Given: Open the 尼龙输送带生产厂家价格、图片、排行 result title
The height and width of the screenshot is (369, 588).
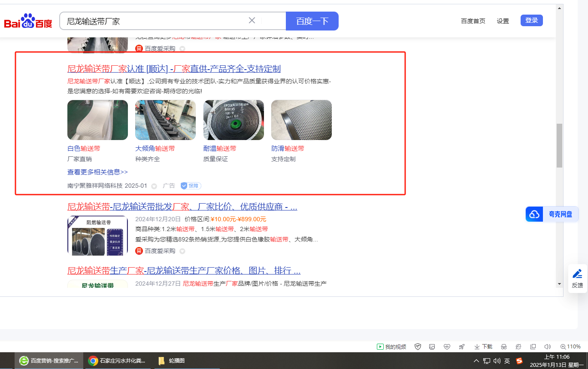Looking at the screenshot, I should tap(184, 271).
